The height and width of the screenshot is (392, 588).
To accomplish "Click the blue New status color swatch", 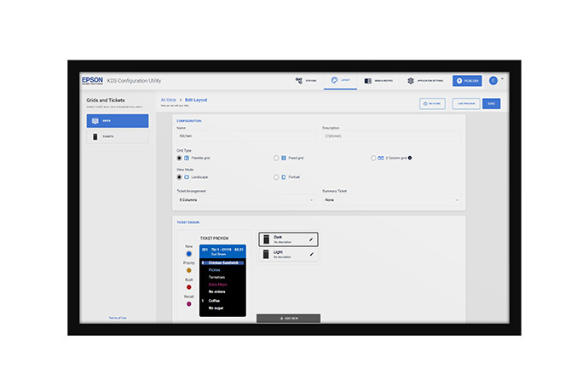I will click(188, 253).
